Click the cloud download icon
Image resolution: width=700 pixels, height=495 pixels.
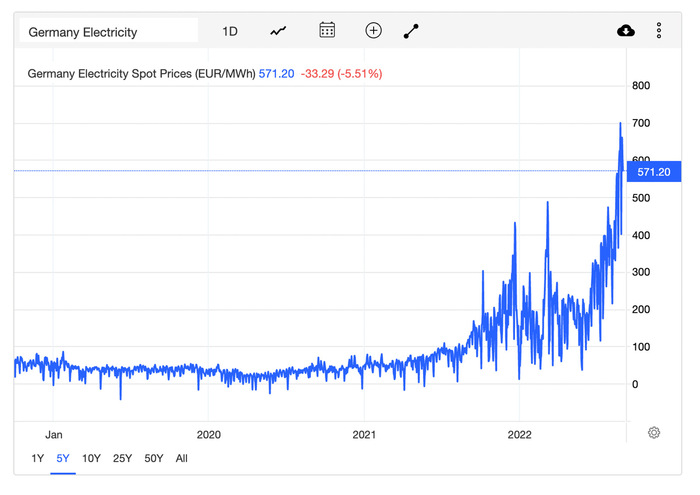click(626, 31)
